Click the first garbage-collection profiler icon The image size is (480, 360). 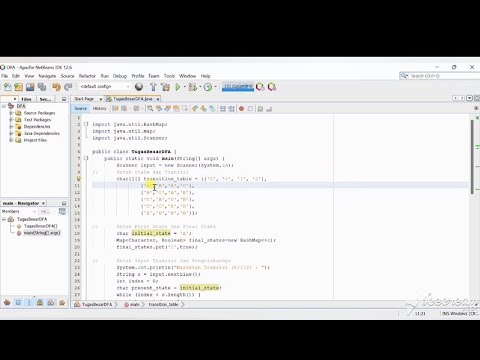260,87
